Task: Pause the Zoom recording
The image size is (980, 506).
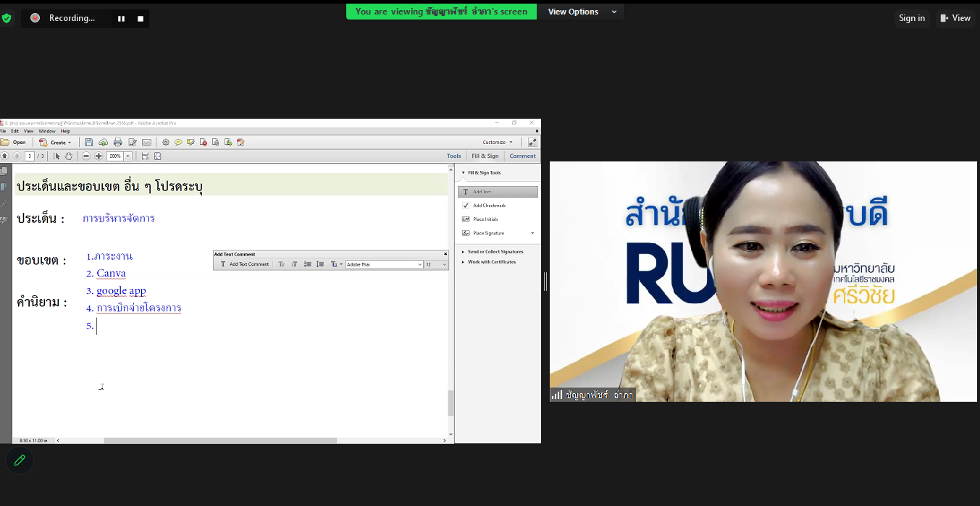Action: click(121, 18)
